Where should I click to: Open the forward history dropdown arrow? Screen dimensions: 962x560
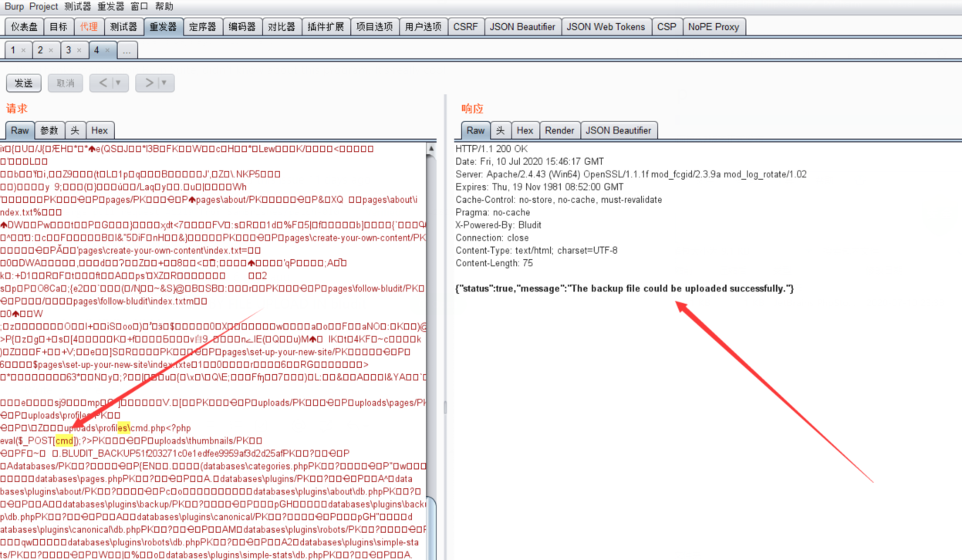coord(165,83)
